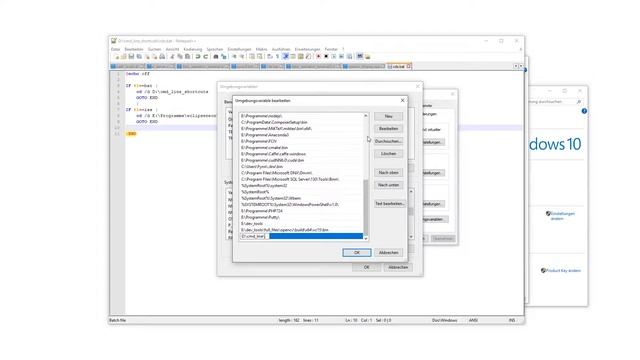Click the Neu button in the dialog
The height and width of the screenshot is (360, 640).
[x=389, y=116]
